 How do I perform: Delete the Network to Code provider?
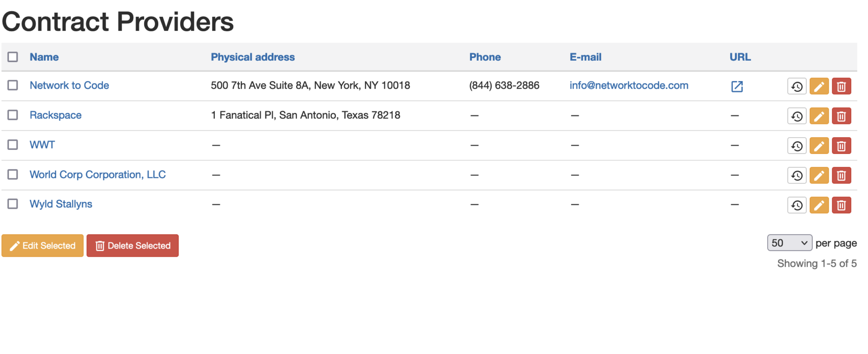(x=841, y=86)
